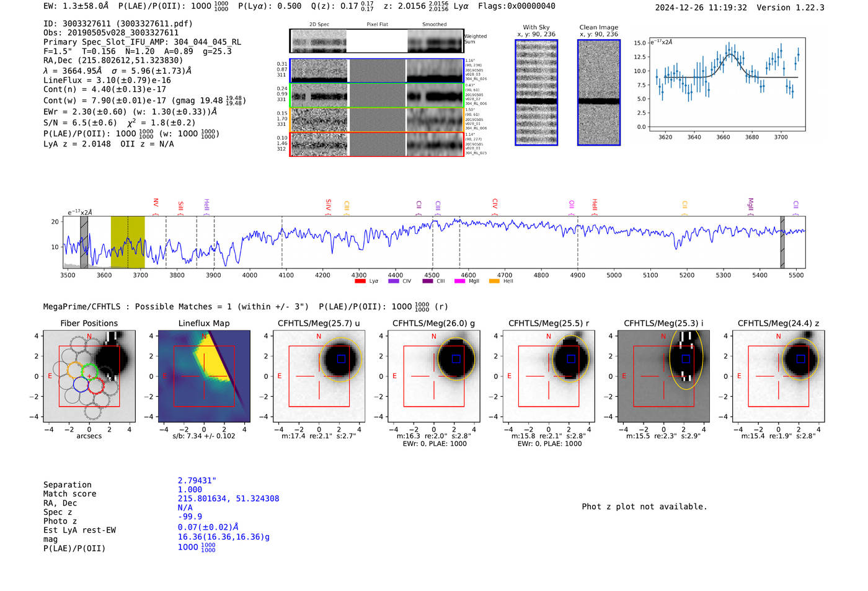Image resolution: width=868 pixels, height=591 pixels.
Task: Click the Est LyA rest-EW value 0.07(±0.02)Å
Action: pos(208,527)
